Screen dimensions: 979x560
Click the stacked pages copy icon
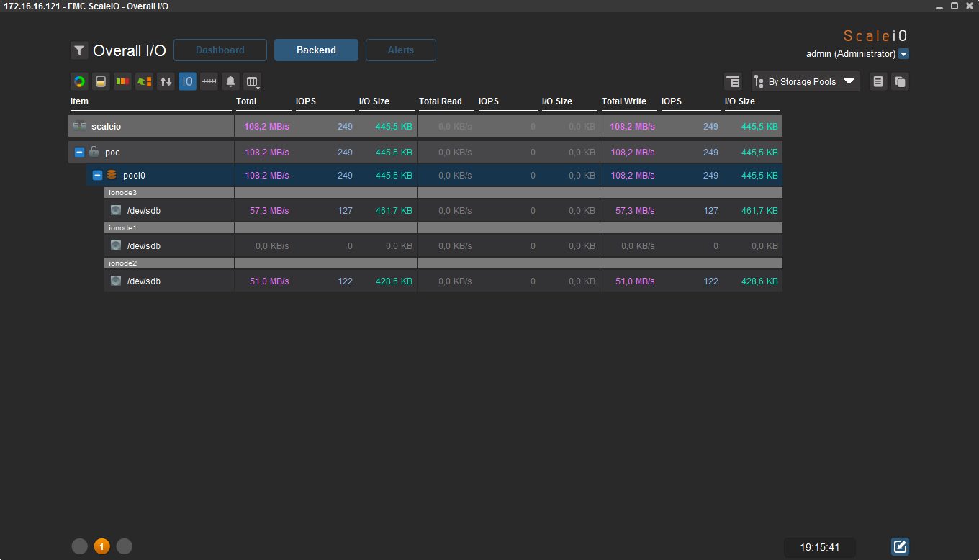pos(900,81)
